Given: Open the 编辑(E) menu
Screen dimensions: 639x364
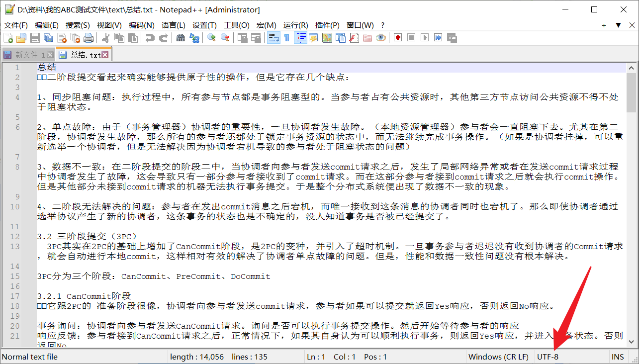Looking at the screenshot, I should [46, 25].
